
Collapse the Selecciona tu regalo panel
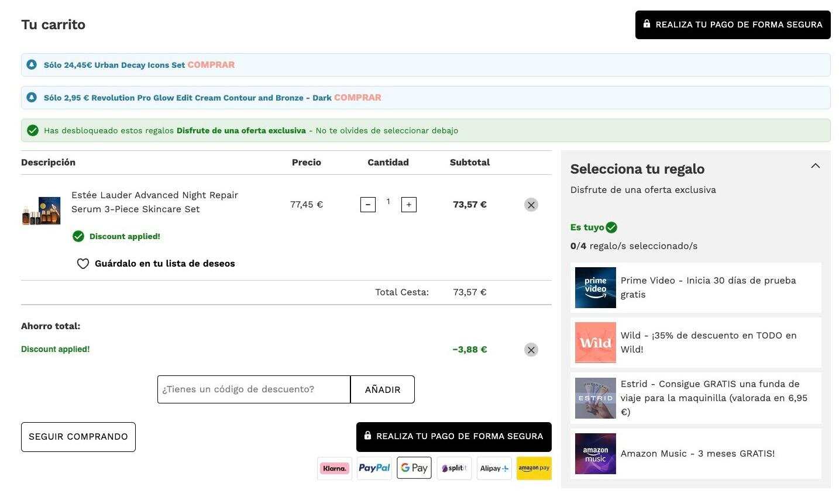[x=815, y=166]
